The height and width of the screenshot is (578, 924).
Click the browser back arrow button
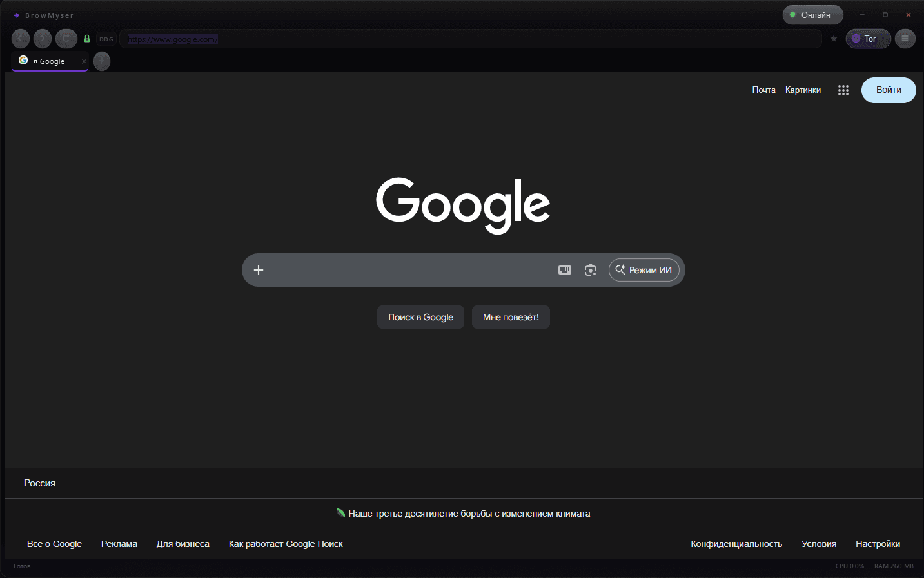21,39
